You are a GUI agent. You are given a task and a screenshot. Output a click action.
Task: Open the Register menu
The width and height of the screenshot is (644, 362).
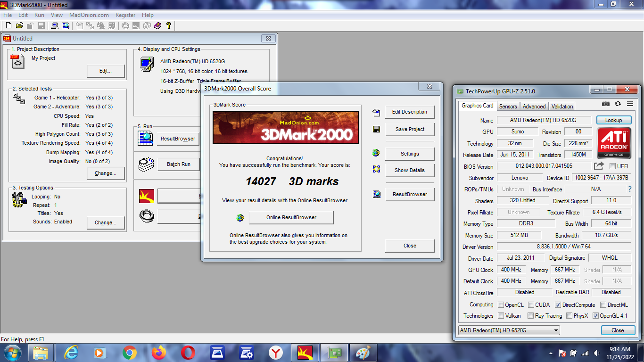click(125, 15)
